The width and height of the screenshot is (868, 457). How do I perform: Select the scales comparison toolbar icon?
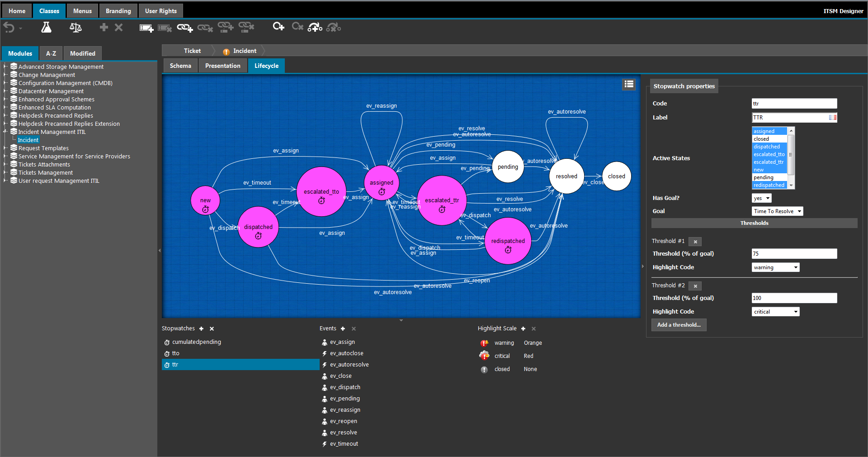click(x=75, y=28)
